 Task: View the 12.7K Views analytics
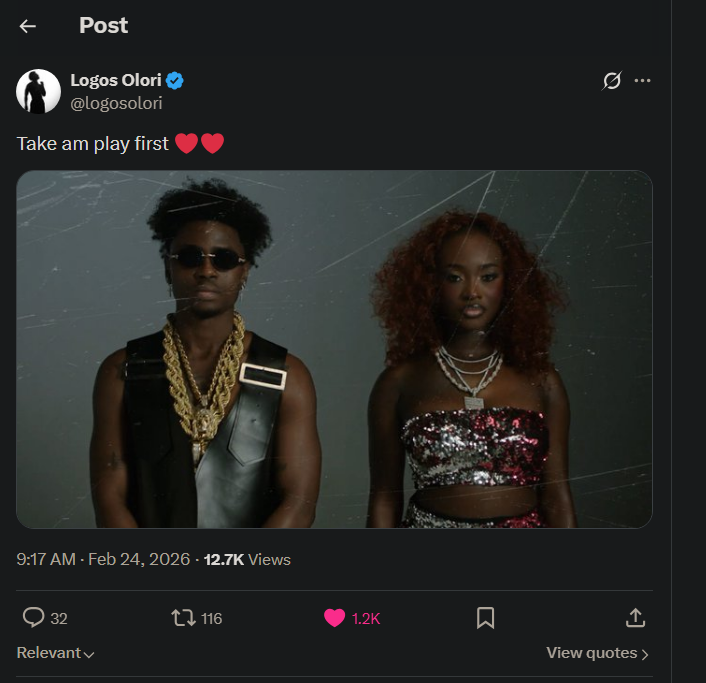tap(247, 560)
